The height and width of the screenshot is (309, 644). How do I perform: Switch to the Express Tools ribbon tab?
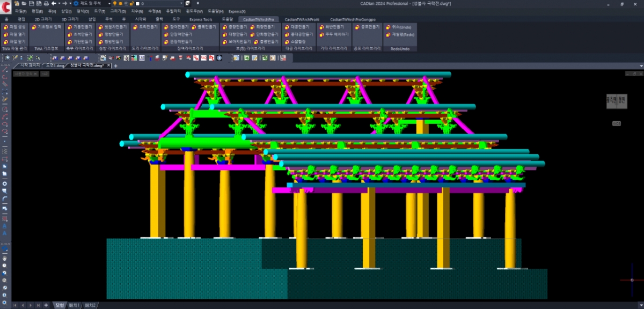coord(201,19)
